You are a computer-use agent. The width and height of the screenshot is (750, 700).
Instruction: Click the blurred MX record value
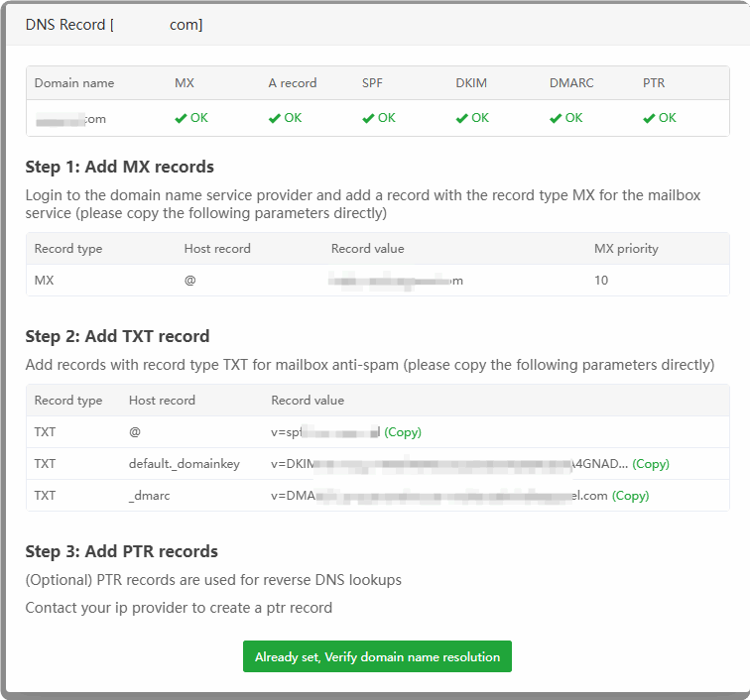point(397,281)
